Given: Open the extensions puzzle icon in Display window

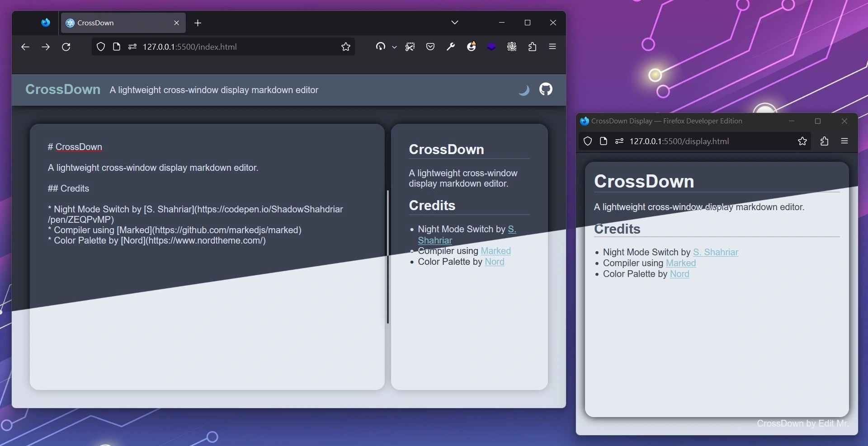Looking at the screenshot, I should click(824, 141).
